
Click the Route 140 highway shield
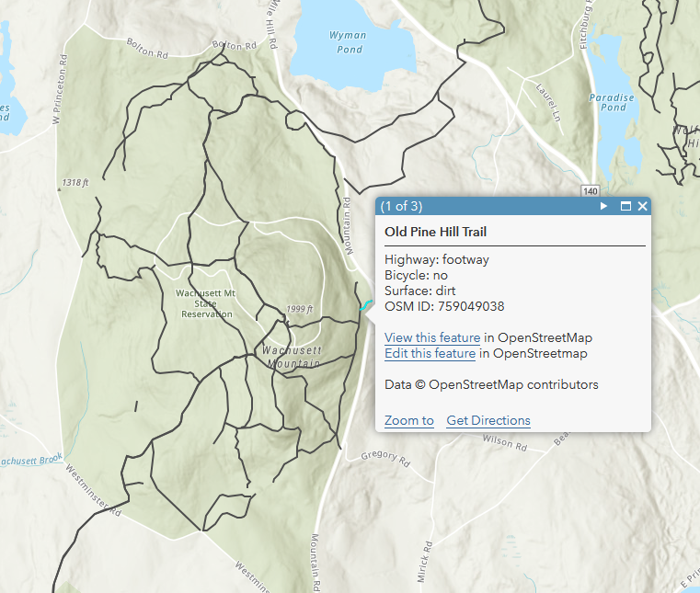click(x=591, y=191)
